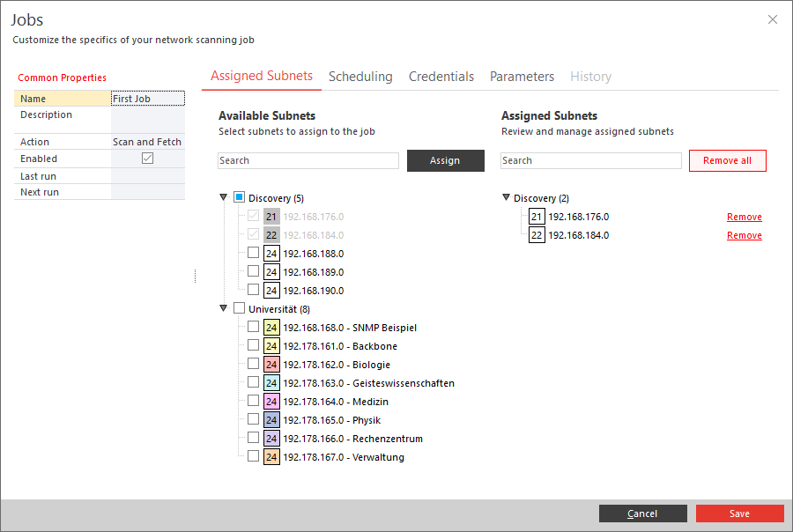Select the Universität group checkbox
This screenshot has width=793, height=532.
239,308
